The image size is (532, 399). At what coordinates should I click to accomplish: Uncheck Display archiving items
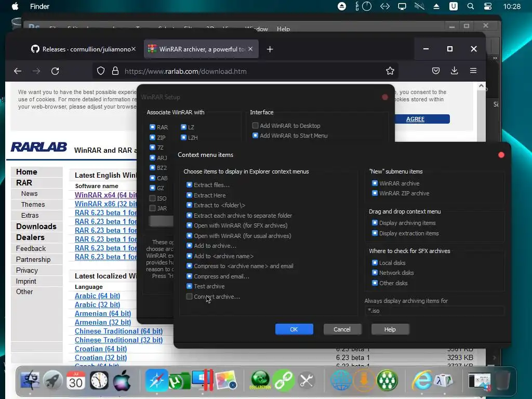click(x=375, y=222)
